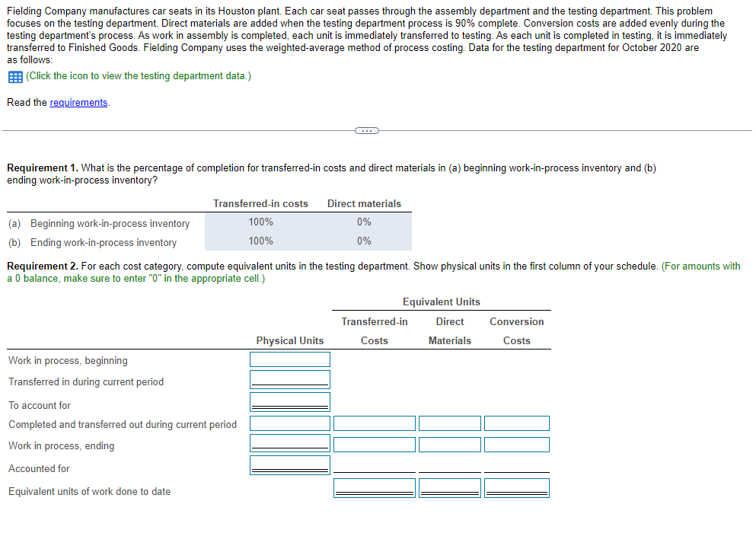The height and width of the screenshot is (533, 756).
Task: Click Completed and transferred out physical units field
Action: [289, 423]
